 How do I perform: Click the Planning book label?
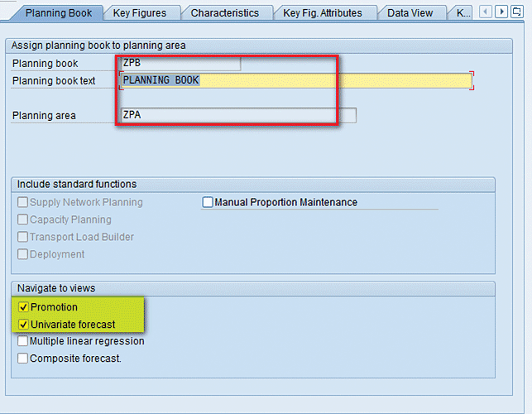coord(46,64)
